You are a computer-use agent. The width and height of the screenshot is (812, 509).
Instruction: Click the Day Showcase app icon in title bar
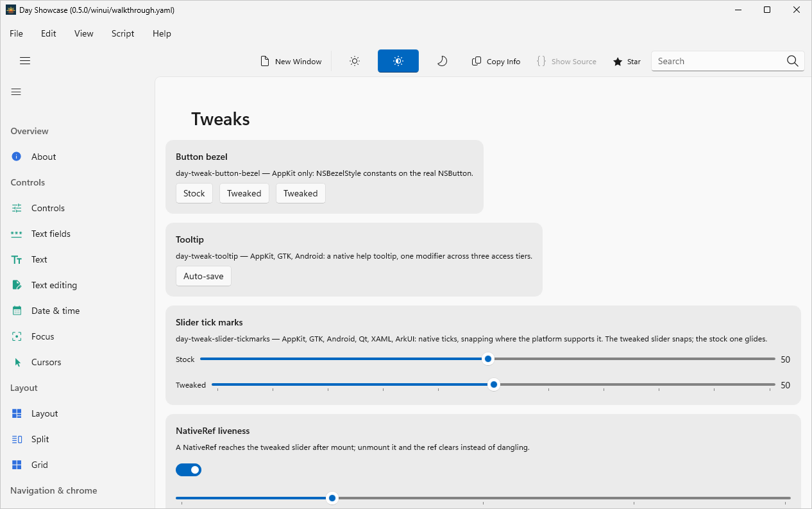coord(11,10)
